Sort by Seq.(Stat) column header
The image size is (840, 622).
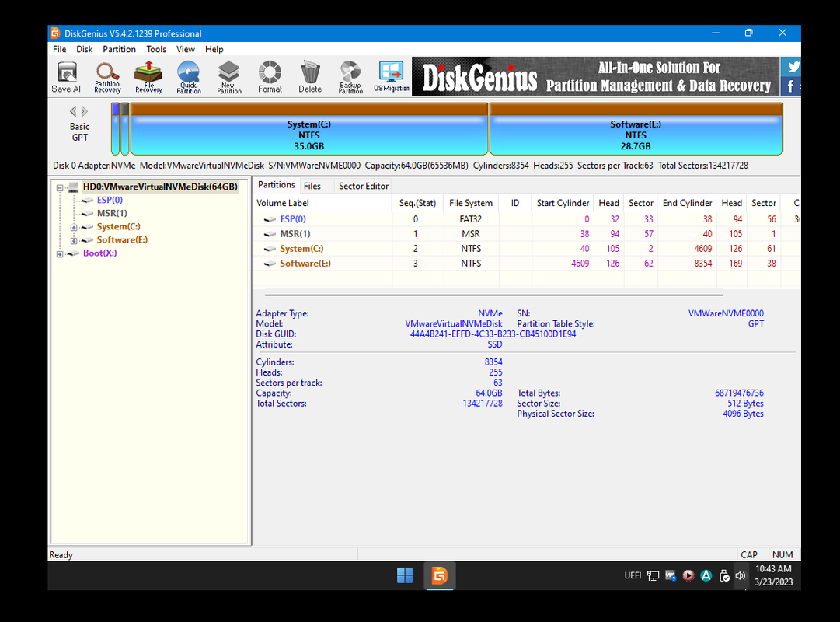(417, 203)
